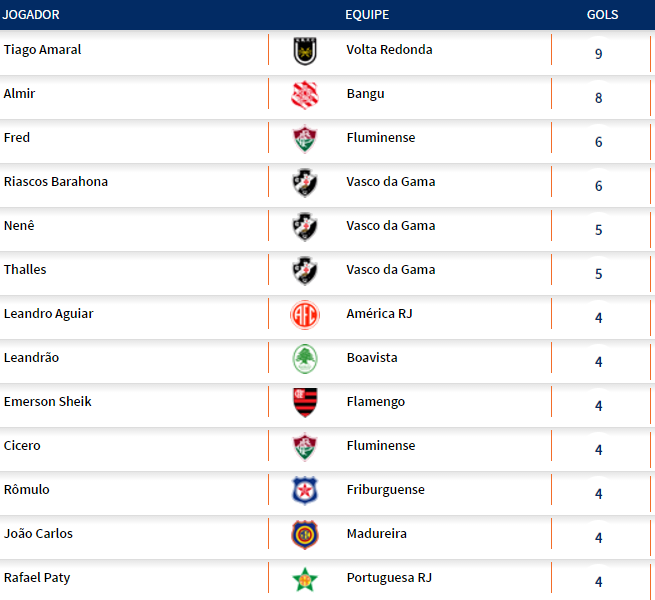Select the Emerson Sheik player name
Image resolution: width=655 pixels, height=600 pixels.
click(x=48, y=402)
